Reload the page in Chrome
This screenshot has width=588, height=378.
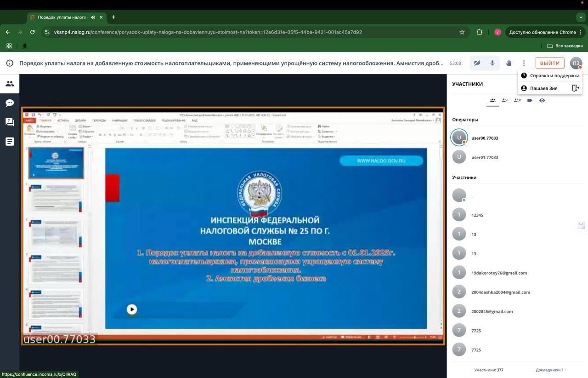(x=32, y=32)
